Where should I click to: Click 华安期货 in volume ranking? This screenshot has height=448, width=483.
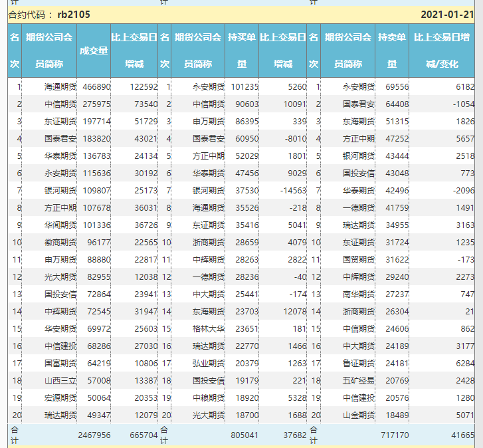coord(60,329)
